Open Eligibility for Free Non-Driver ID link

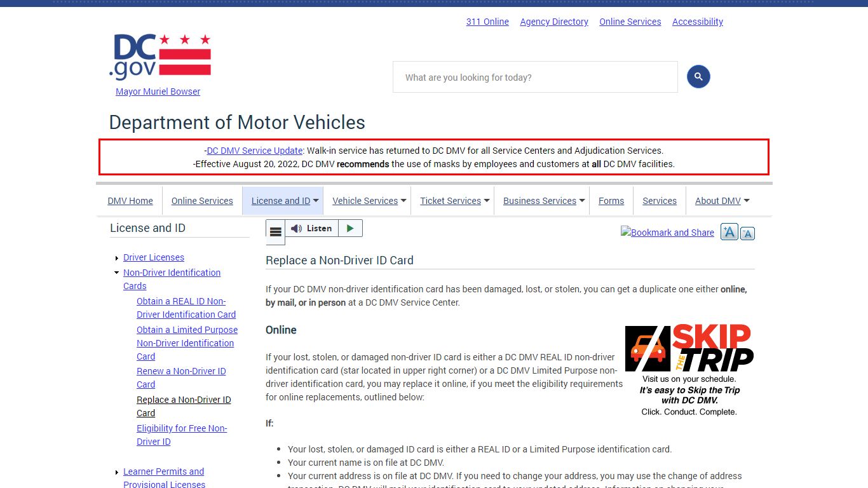coord(182,435)
